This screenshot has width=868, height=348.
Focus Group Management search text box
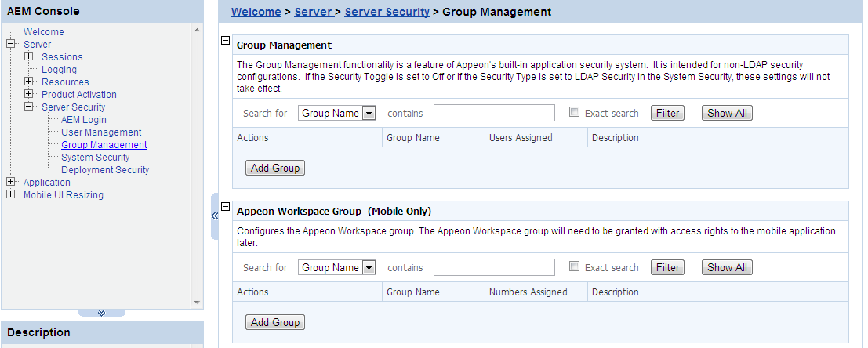tap(494, 113)
